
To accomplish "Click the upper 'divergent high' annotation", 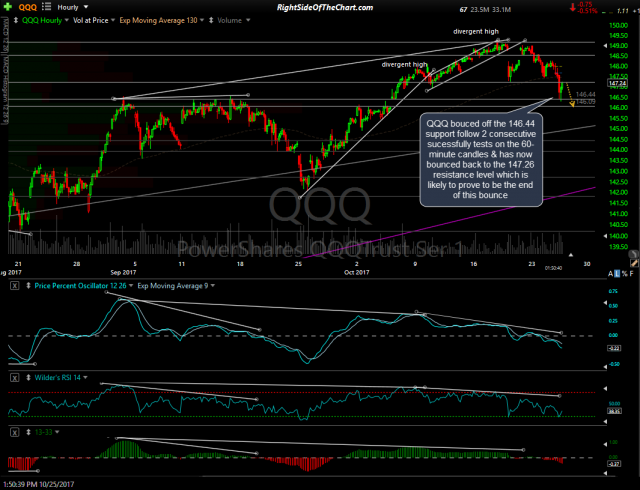I will (x=476, y=31).
